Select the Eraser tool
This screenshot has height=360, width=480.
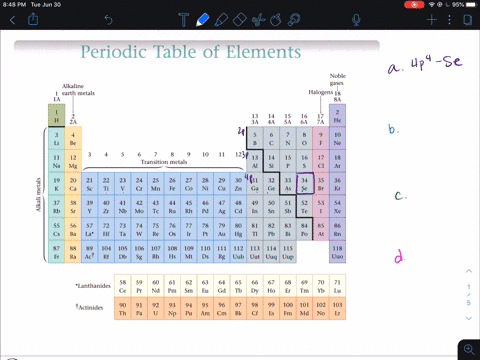[x=239, y=20]
